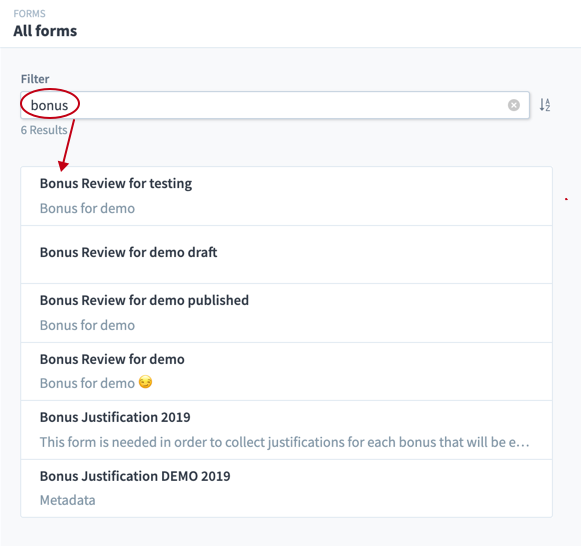Click the winking emoji after Bonus for demo
The width and height of the screenshot is (581, 546).
pyautogui.click(x=145, y=382)
